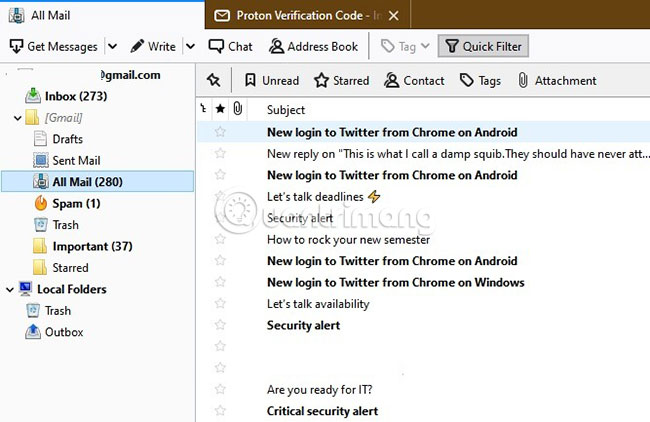Screen dimensions: 650x422
Task: Click the Drafts folder icon
Action: 40,138
